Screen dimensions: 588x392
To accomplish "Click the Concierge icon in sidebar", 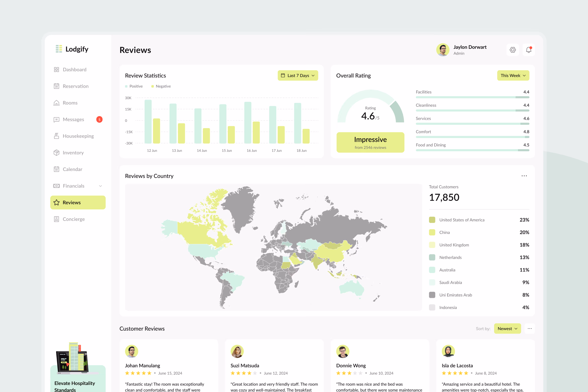I will [57, 219].
